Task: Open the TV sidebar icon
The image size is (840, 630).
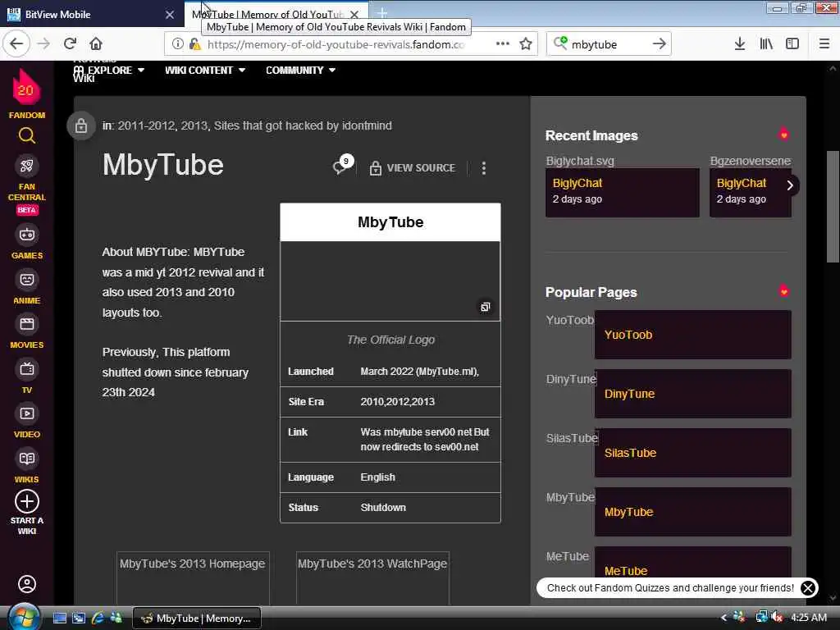Action: pyautogui.click(x=27, y=369)
